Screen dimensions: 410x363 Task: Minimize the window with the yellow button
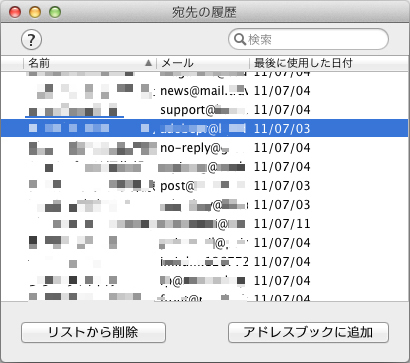click(35, 12)
